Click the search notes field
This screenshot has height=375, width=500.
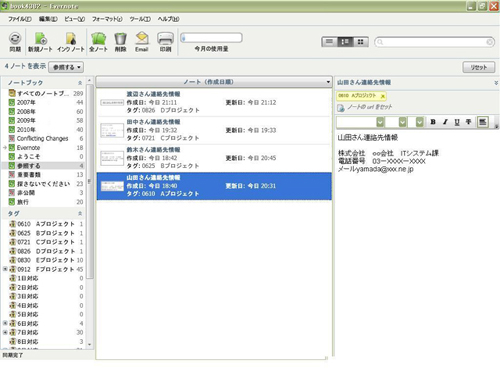tap(434, 42)
